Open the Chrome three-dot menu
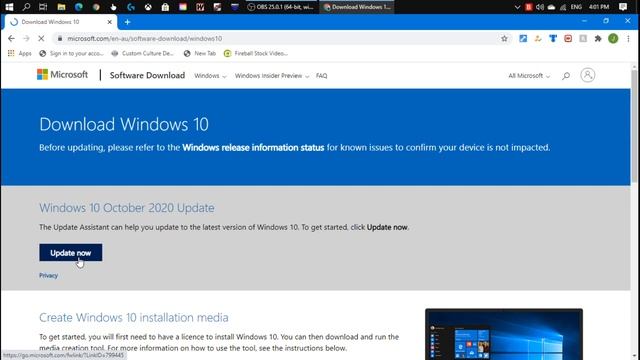Screen dimensions: 640x360 click(x=628, y=38)
